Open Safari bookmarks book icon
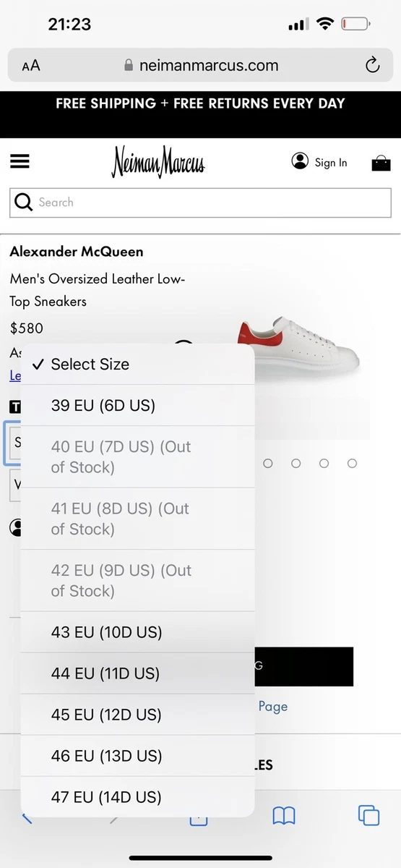The height and width of the screenshot is (868, 401). 284,817
